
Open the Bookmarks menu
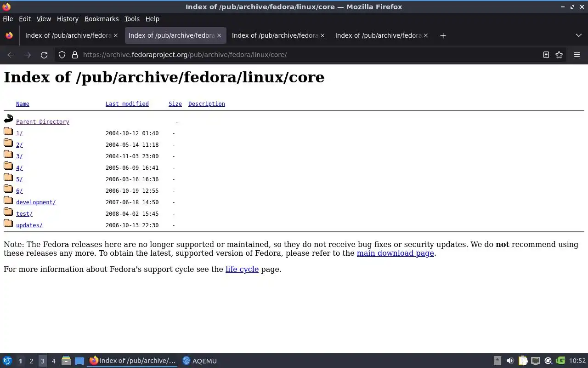point(102,19)
